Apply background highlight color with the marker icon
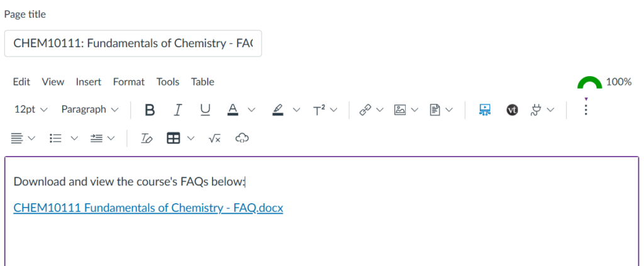Screen dimensions: 644x266 278,110
